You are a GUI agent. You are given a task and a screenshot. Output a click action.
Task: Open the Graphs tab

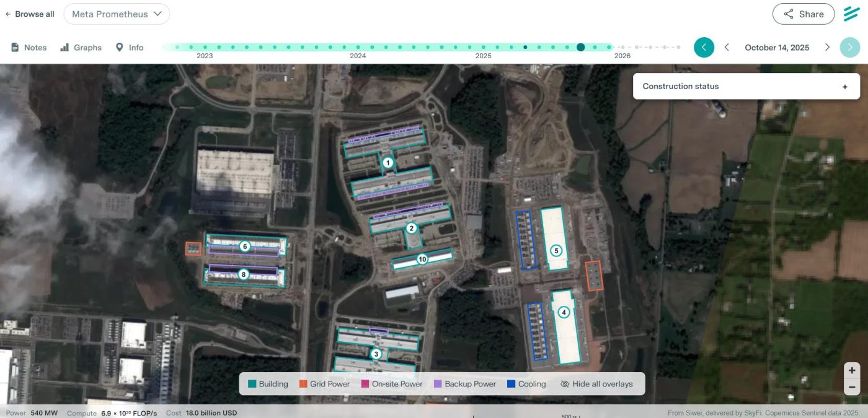(x=81, y=48)
